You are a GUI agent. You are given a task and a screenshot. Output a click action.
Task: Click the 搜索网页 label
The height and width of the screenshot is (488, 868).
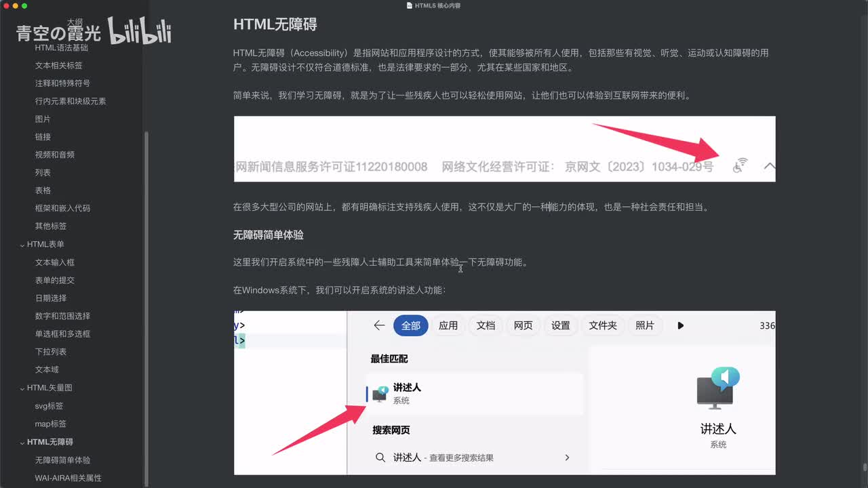point(391,430)
